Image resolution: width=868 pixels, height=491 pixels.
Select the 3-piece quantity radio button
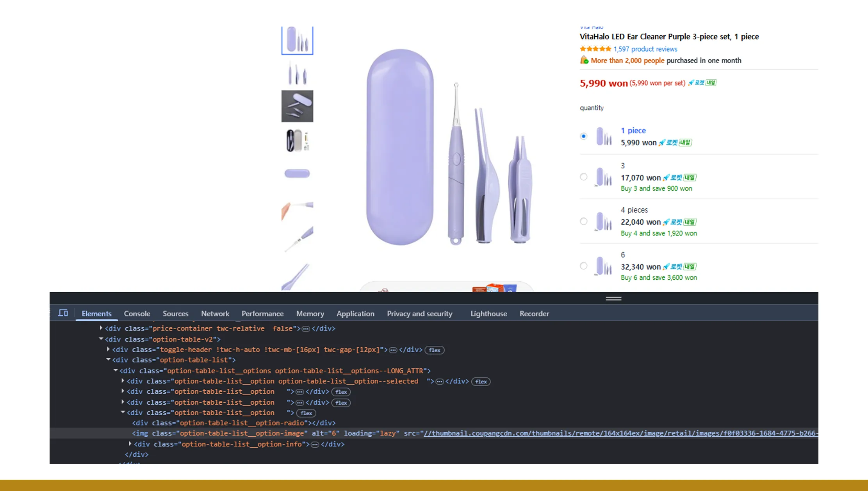pyautogui.click(x=583, y=177)
